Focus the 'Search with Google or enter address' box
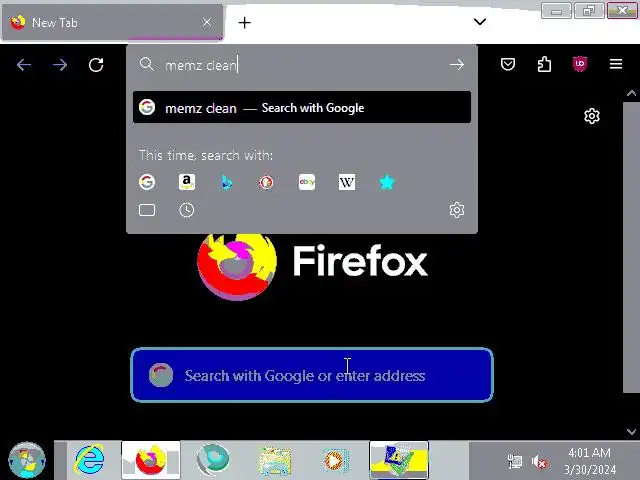This screenshot has width=640, height=480. click(x=312, y=375)
